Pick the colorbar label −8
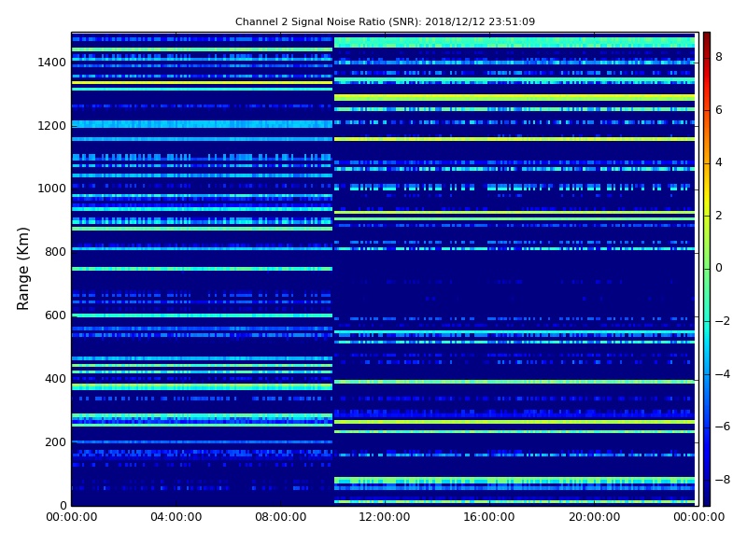The height and width of the screenshot is (560, 747). coord(723,480)
